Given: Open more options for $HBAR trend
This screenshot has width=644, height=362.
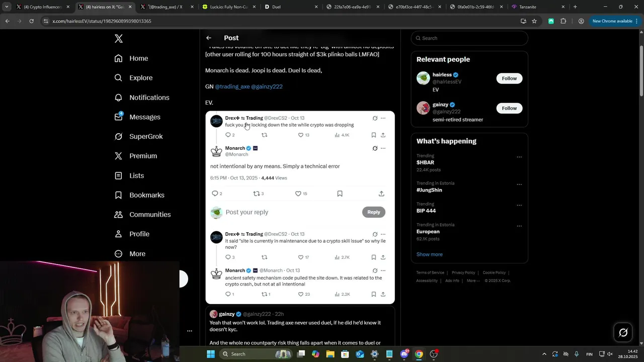Looking at the screenshot, I should (519, 157).
